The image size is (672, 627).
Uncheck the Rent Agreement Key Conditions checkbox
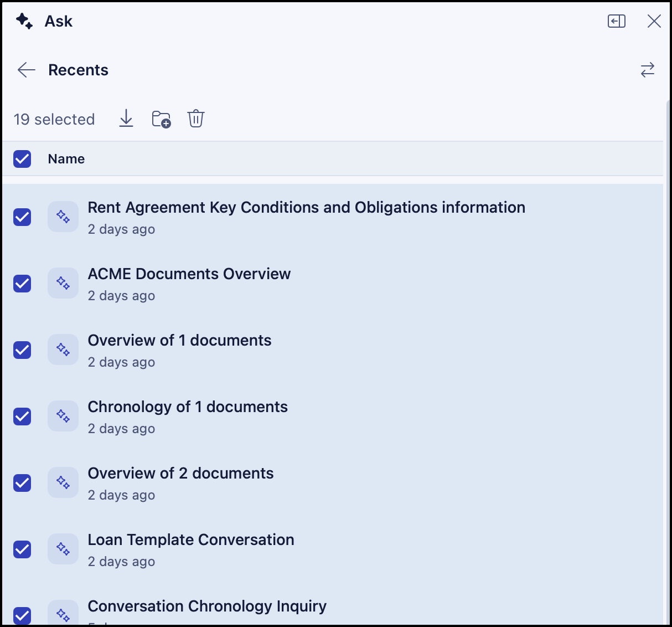click(x=22, y=217)
